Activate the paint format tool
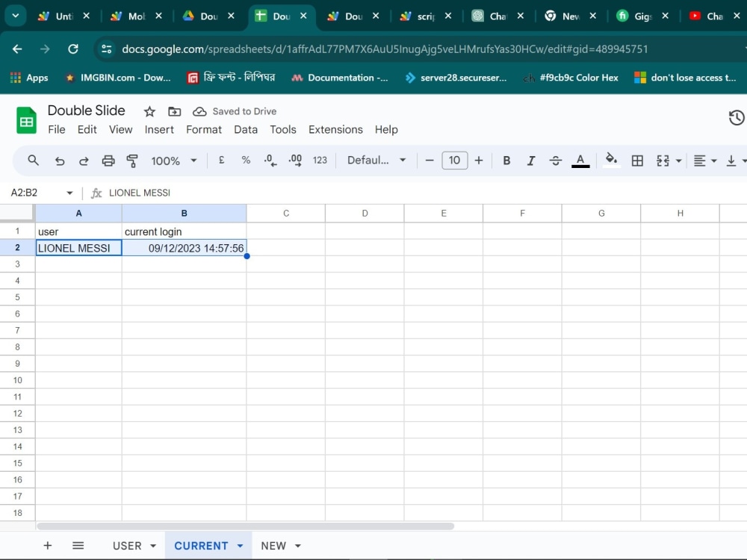Viewport: 747px width, 560px height. click(x=132, y=161)
